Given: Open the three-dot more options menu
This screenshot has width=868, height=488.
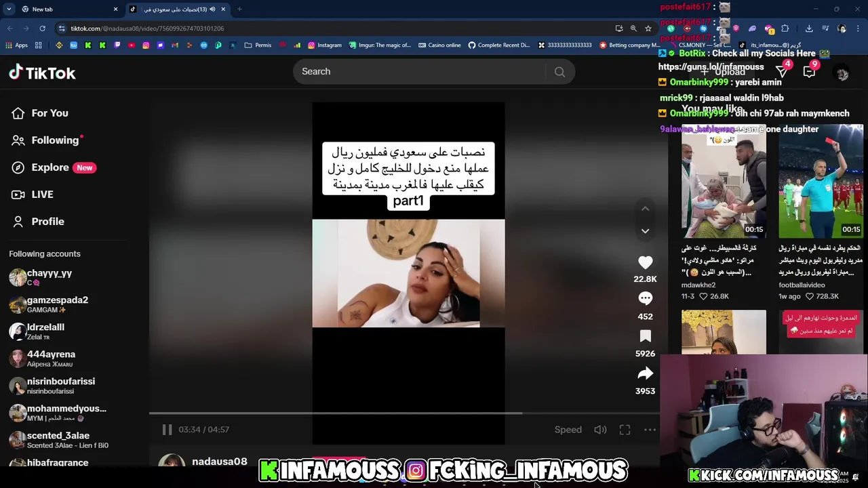Looking at the screenshot, I should pyautogui.click(x=650, y=430).
